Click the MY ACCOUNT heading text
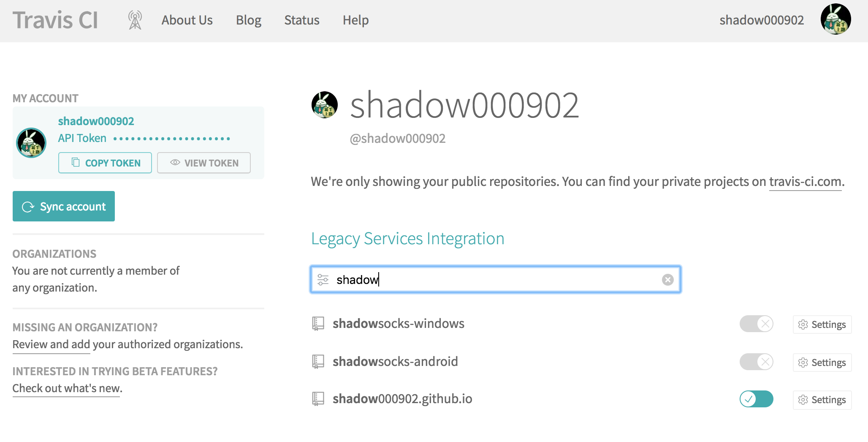The height and width of the screenshot is (442, 868). tap(45, 98)
